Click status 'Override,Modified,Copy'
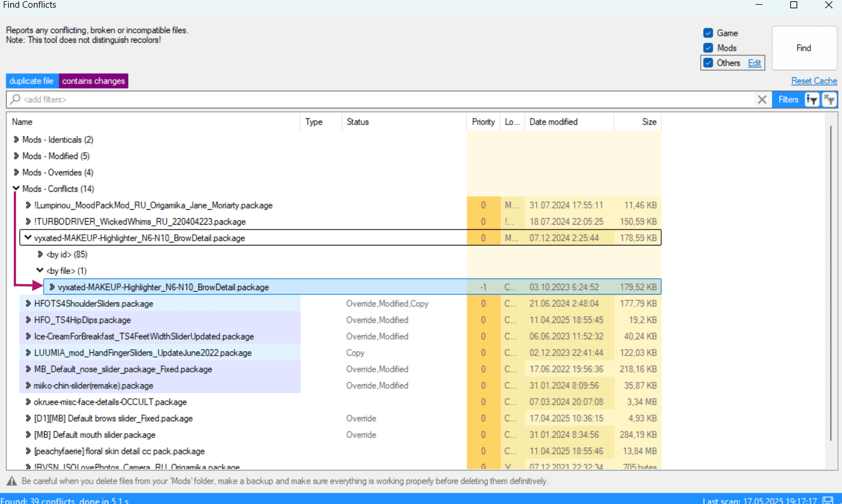 (x=388, y=303)
